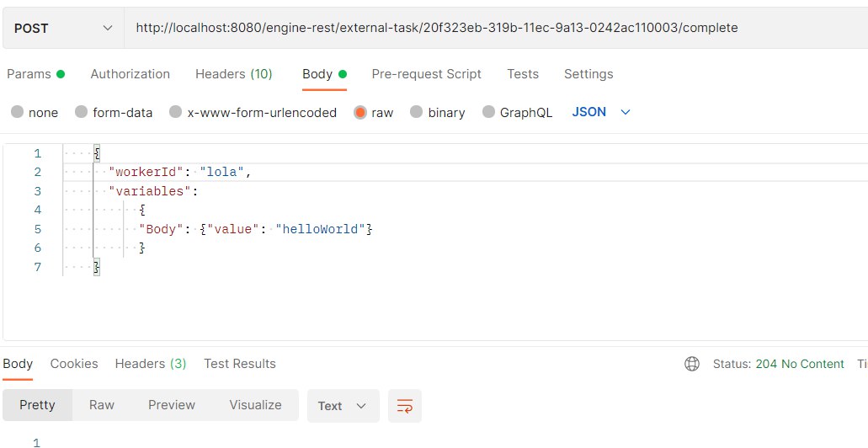This screenshot has width=868, height=448.
Task: Open the POST method dropdown
Action: tap(63, 29)
